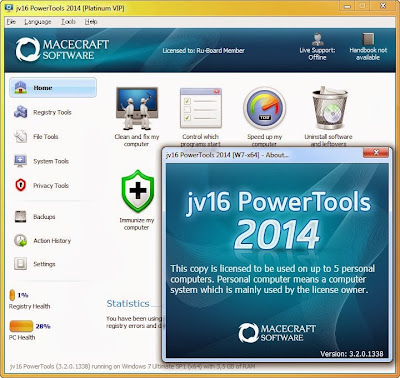Click the Registry Tools cubes icon
This screenshot has height=378, width=400.
click(20, 112)
